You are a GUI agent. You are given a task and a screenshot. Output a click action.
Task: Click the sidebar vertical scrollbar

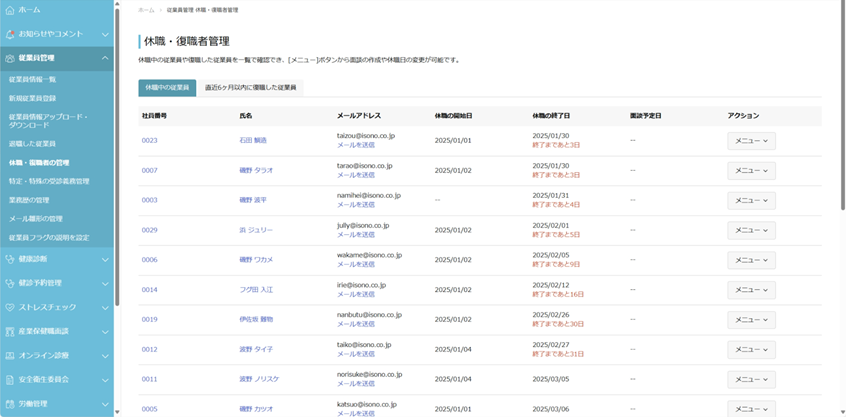(x=117, y=156)
